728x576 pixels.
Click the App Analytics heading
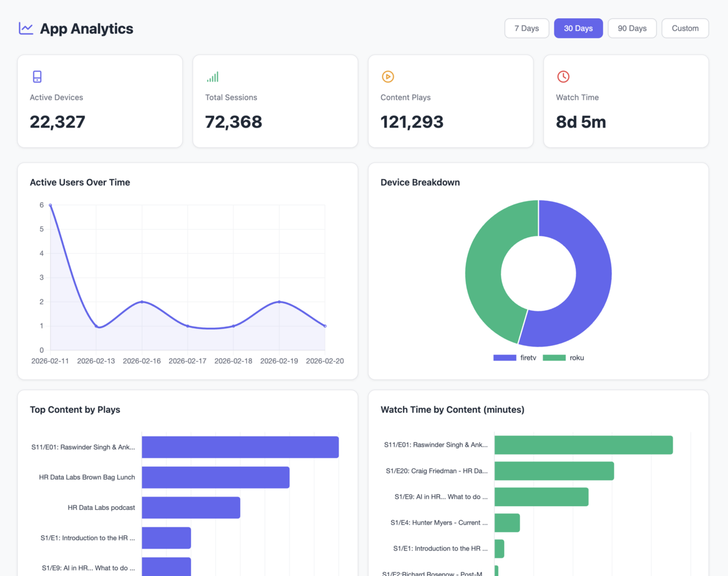(x=86, y=29)
